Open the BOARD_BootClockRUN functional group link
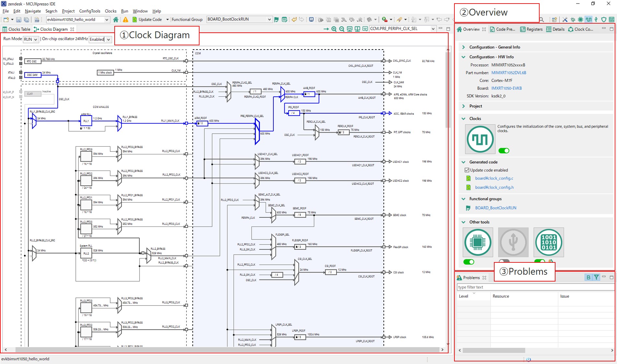617x364 pixels. (496, 208)
